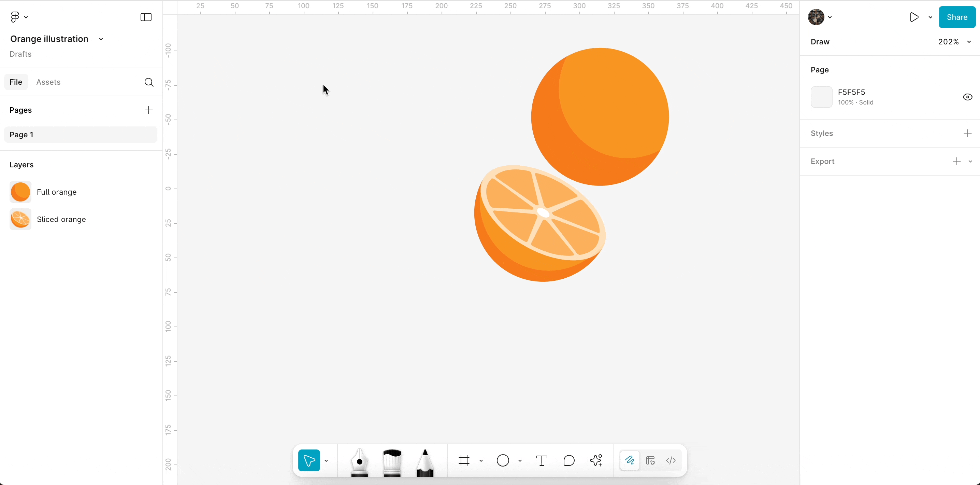The image size is (980, 485).
Task: Select the Comment tool
Action: point(569,461)
